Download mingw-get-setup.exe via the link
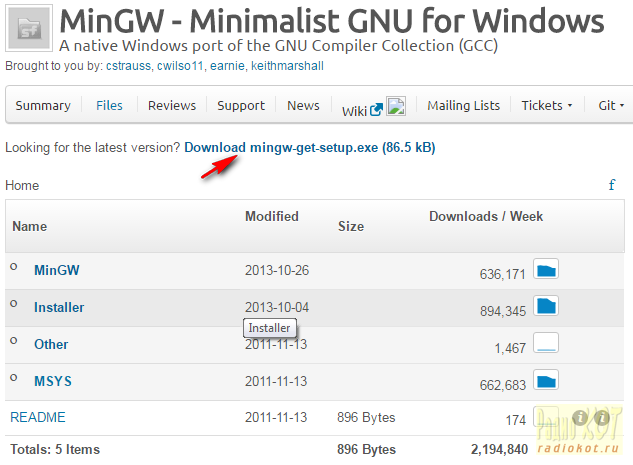Image resolution: width=633 pixels, height=465 pixels. point(309,147)
